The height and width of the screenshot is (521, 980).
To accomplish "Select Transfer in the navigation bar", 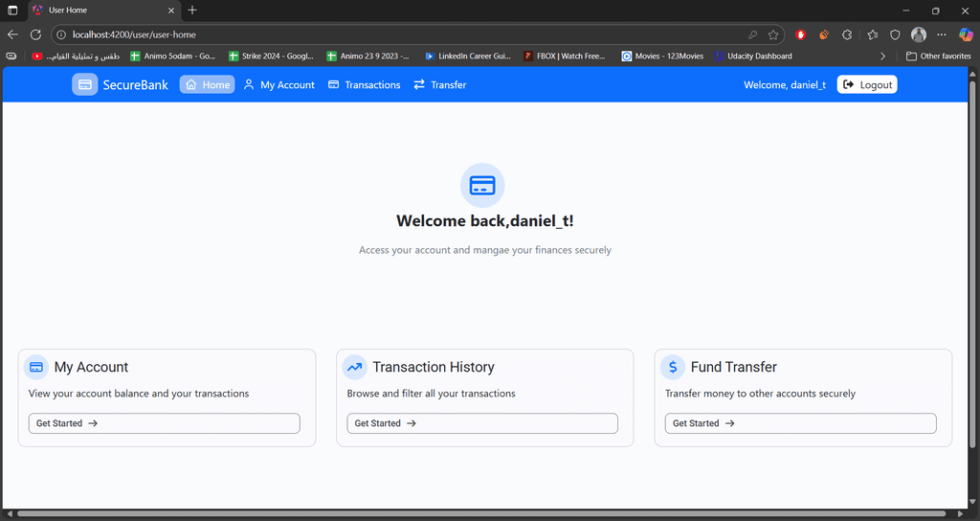I will click(x=440, y=84).
